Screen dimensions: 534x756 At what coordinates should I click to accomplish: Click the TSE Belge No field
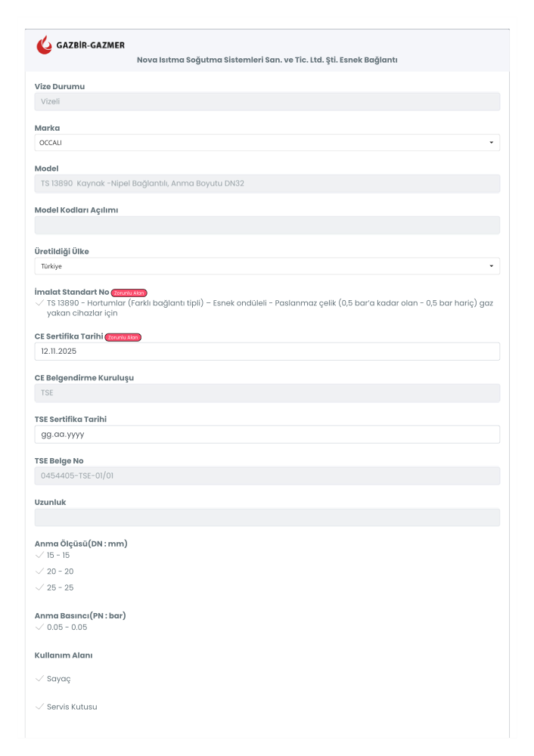tap(267, 476)
